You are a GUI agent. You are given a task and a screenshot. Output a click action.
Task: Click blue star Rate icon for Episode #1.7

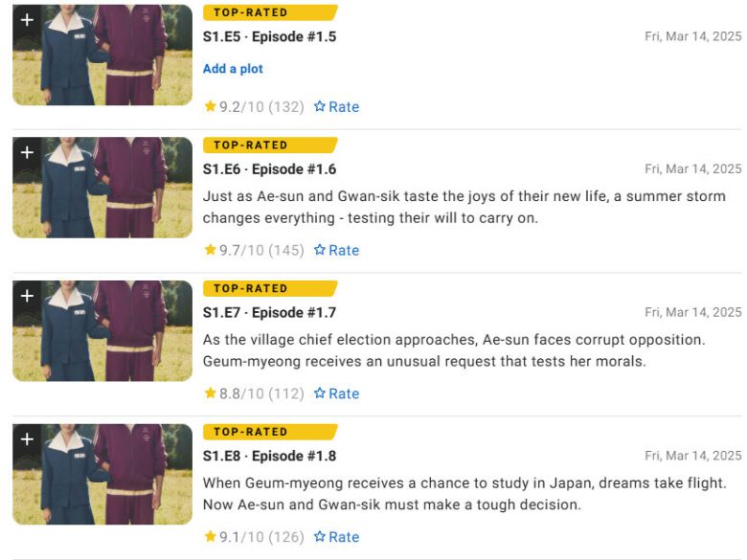(320, 393)
